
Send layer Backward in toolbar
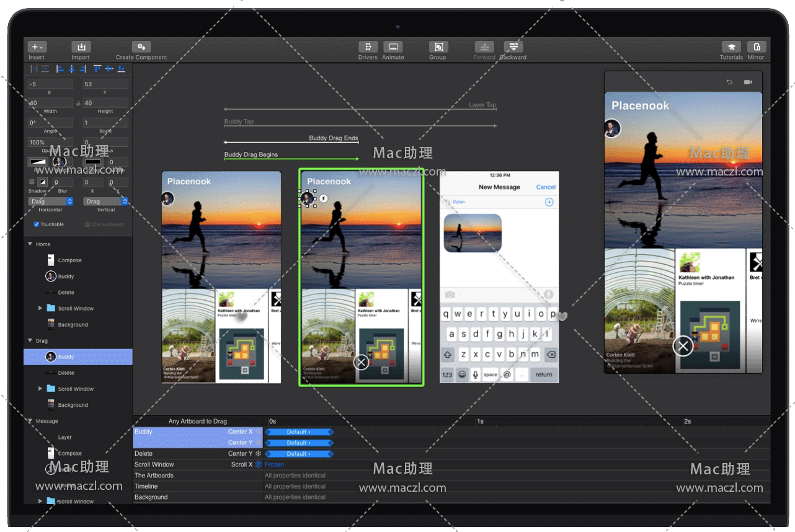(513, 47)
